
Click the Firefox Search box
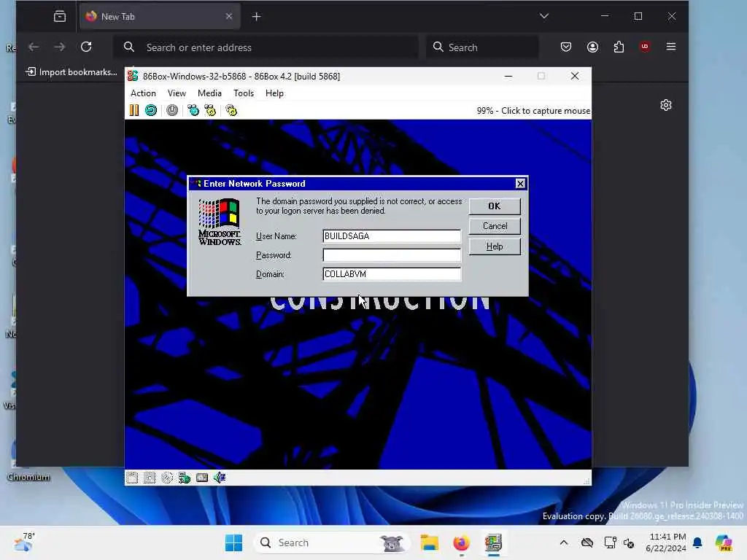[482, 47]
